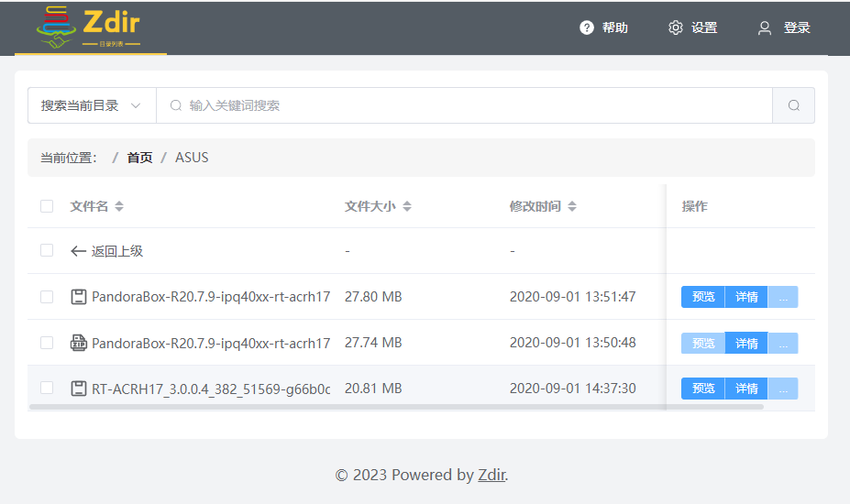Click the horizontal scrollbar under the file table
850x504 pixels.
[396, 406]
